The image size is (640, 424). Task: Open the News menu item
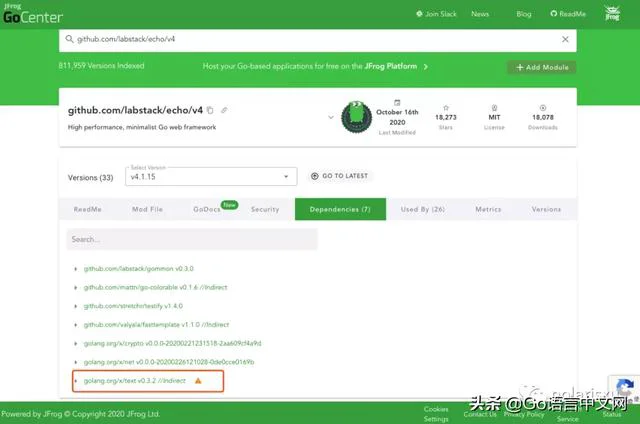tap(480, 14)
